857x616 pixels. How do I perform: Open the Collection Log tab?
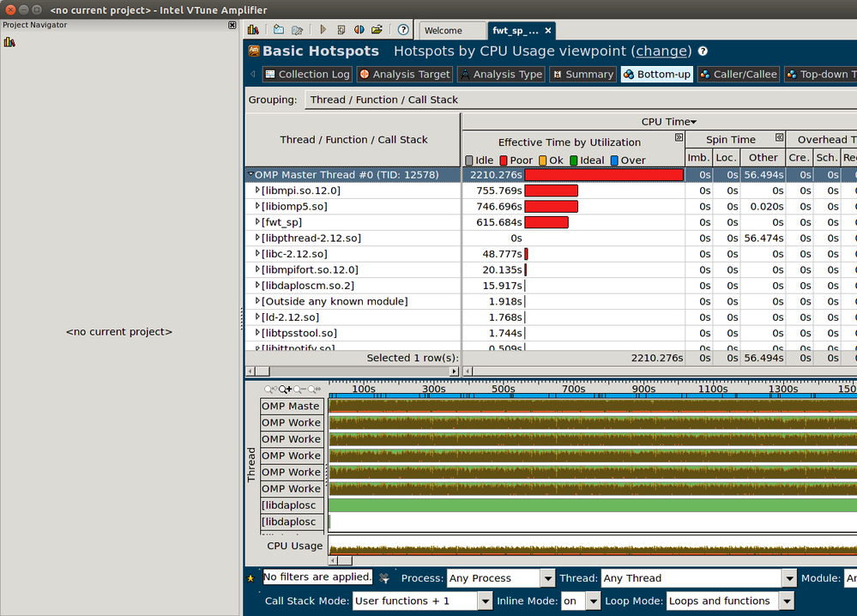(x=307, y=75)
